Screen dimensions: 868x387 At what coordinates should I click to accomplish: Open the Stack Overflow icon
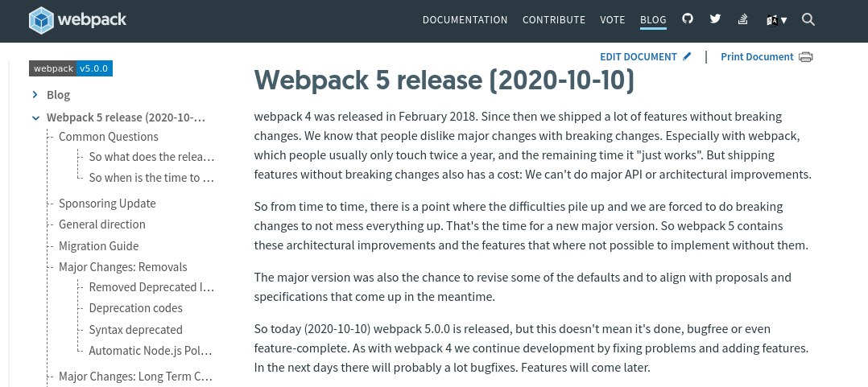(743, 19)
